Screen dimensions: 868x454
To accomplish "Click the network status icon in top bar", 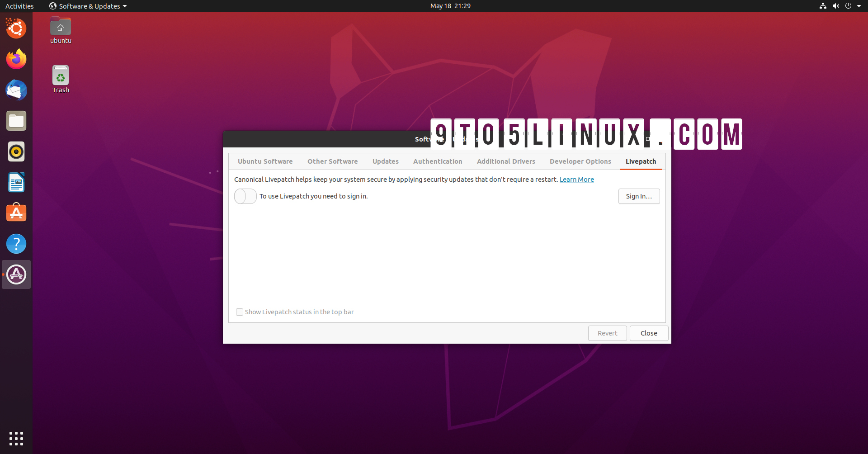I will 823,6.
